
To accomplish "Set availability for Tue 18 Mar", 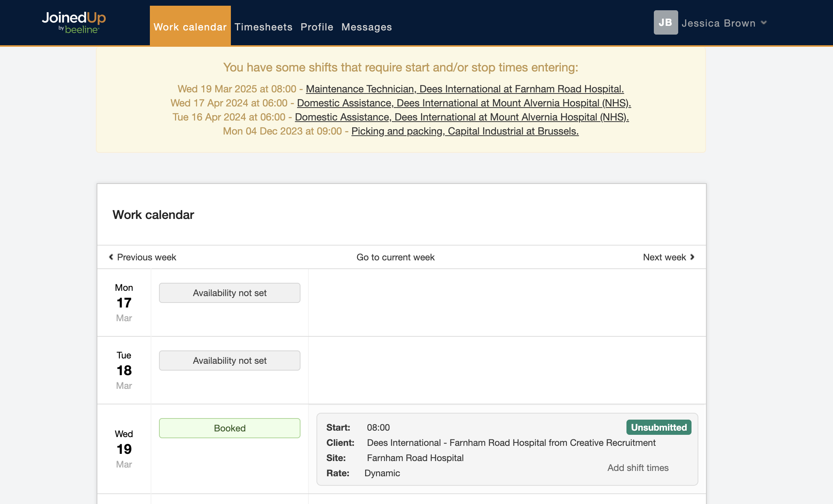I will pos(229,360).
